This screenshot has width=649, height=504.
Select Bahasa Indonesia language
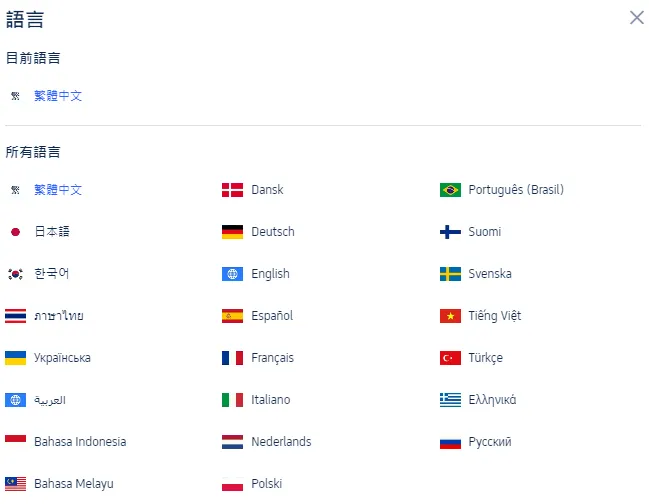click(x=80, y=442)
